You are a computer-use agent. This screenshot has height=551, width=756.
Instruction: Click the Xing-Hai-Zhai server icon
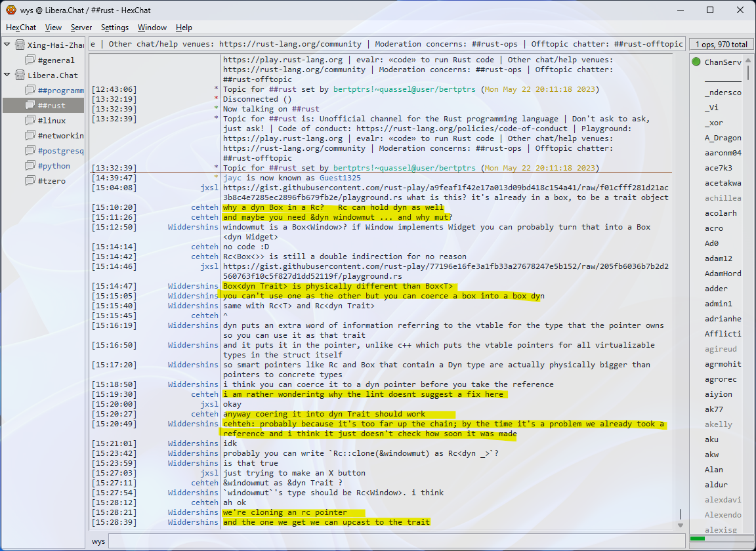(x=20, y=45)
